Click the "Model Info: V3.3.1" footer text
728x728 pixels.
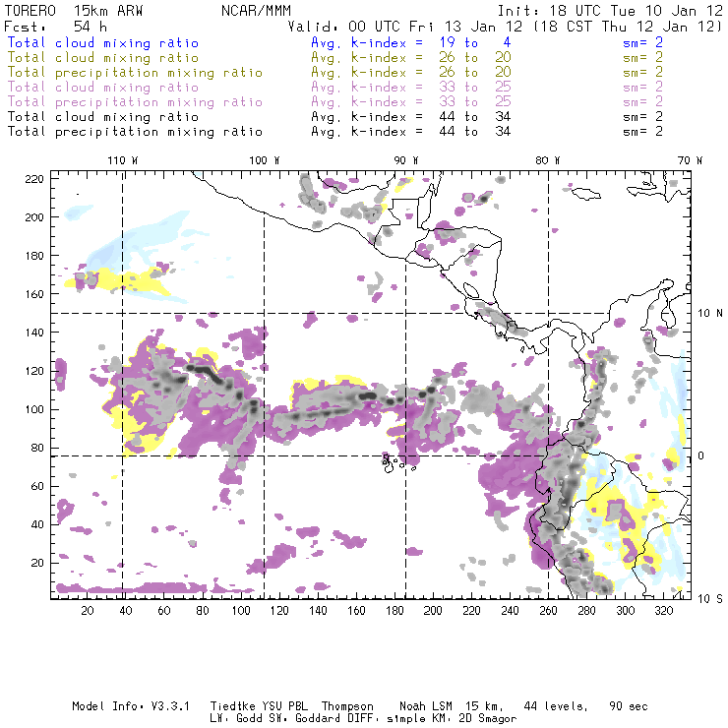[131, 706]
